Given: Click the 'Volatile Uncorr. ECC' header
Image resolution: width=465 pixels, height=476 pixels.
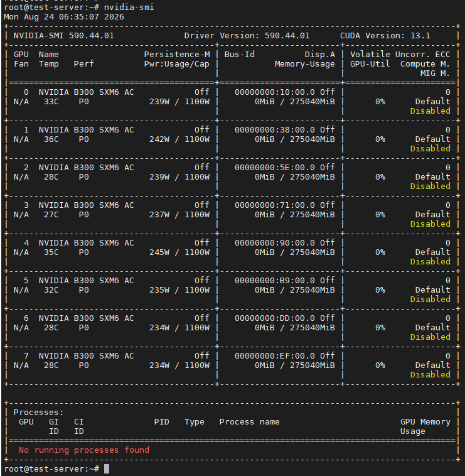Looking at the screenshot, I should pyautogui.click(x=400, y=55).
